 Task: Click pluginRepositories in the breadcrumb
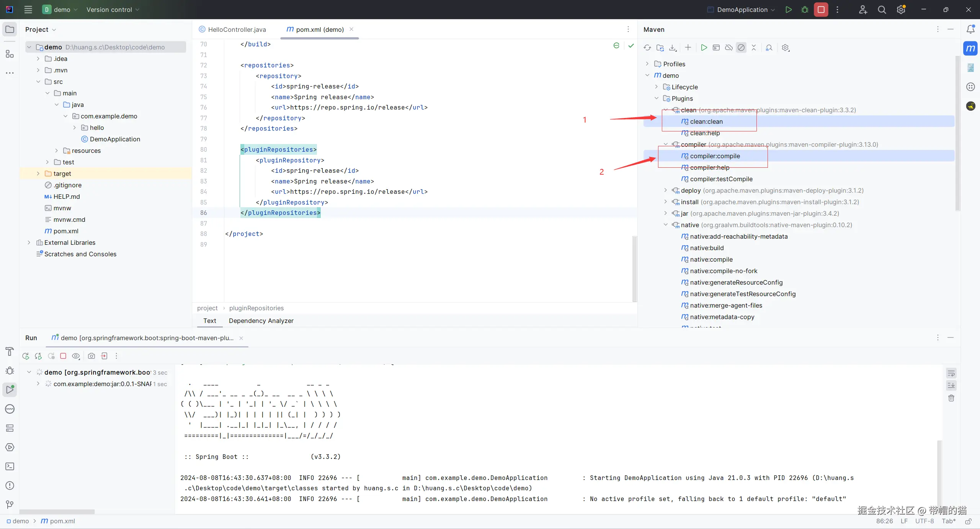pos(256,308)
